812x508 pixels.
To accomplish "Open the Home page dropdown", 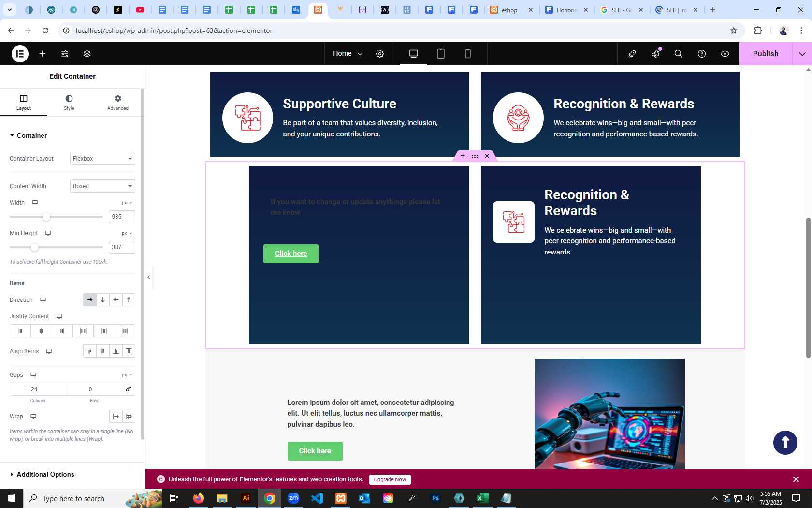I will click(x=348, y=54).
